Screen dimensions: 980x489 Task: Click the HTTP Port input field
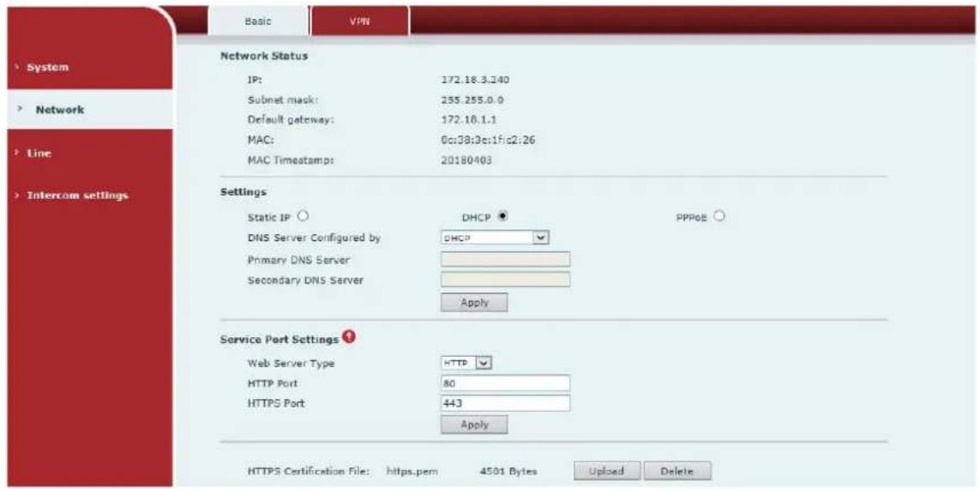(506, 383)
